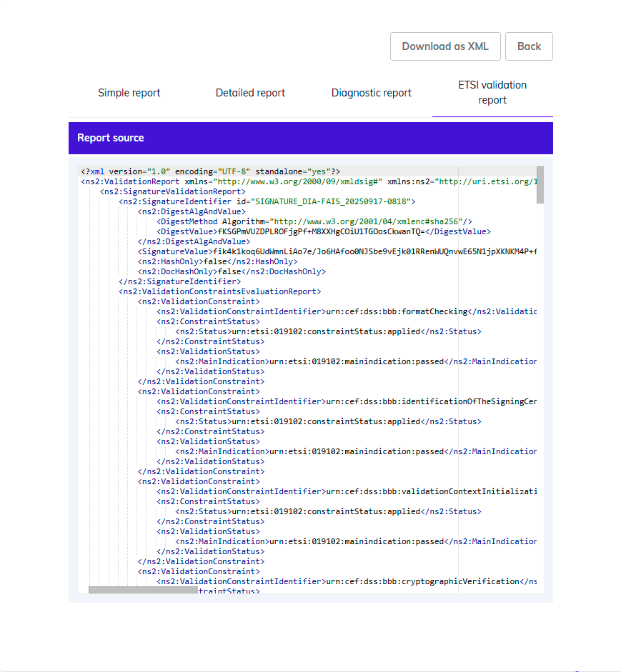This screenshot has height=672, width=621.
Task: Click the Back button
Action: 529,46
